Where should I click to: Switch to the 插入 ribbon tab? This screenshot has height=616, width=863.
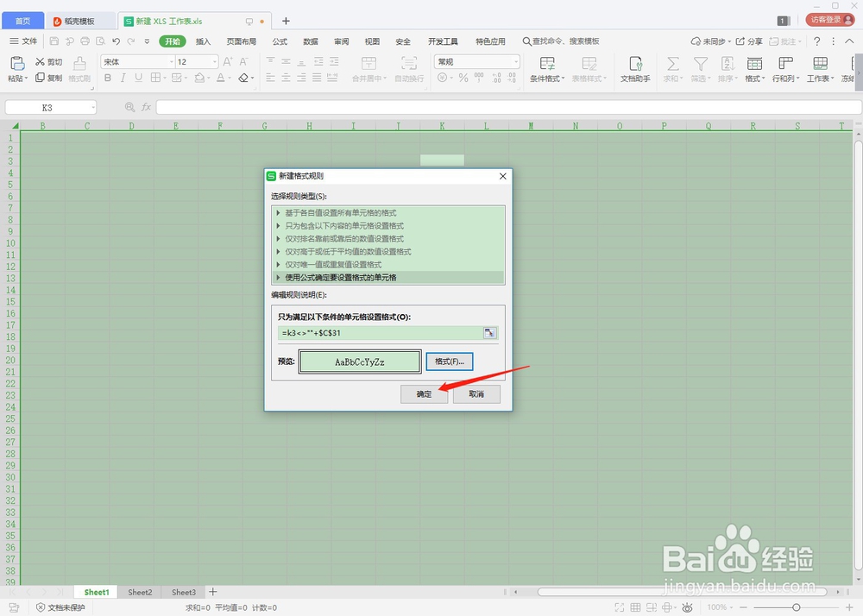203,41
